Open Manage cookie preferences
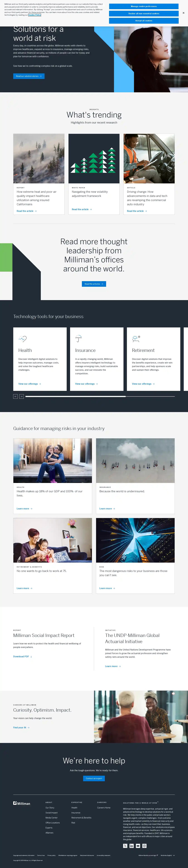188x868 pixels. [x=144, y=6]
